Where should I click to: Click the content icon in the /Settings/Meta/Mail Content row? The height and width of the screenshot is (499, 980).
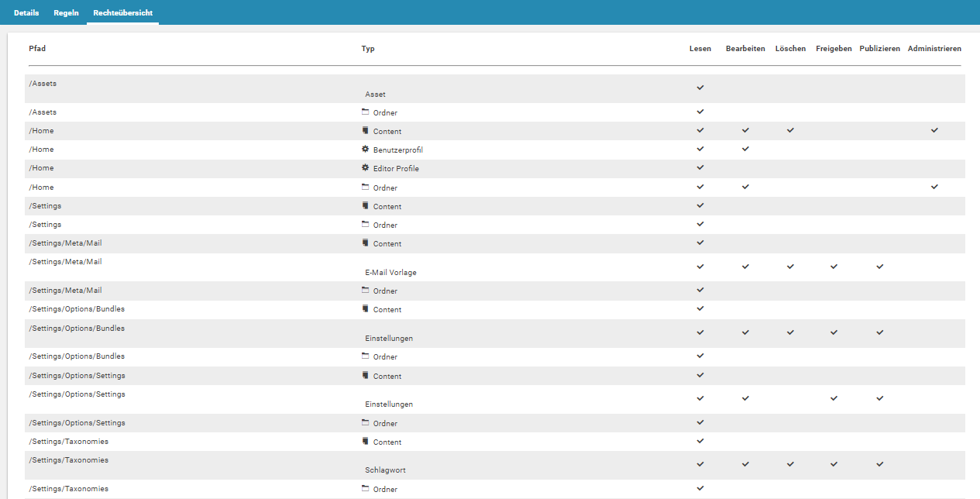point(365,243)
